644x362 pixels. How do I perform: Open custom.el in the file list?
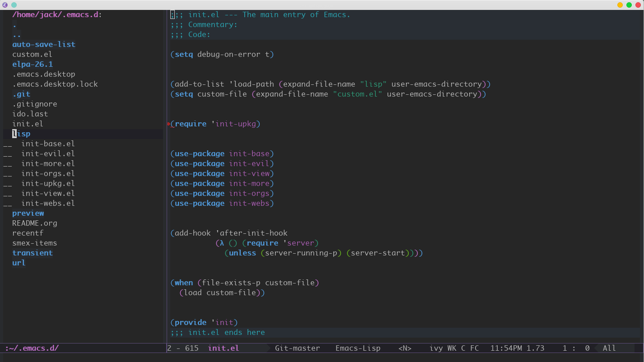tap(32, 54)
